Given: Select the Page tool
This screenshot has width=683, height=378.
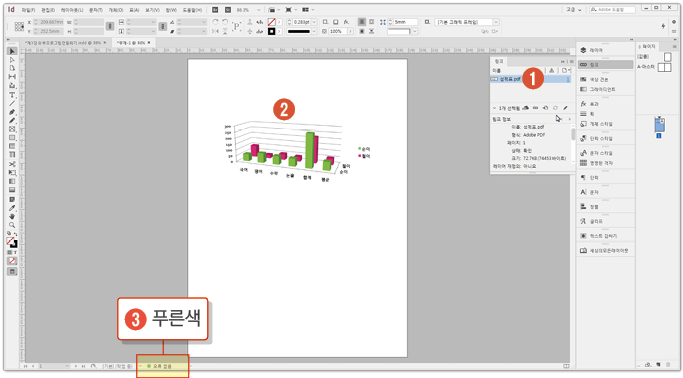Looking at the screenshot, I should pos(12,68).
